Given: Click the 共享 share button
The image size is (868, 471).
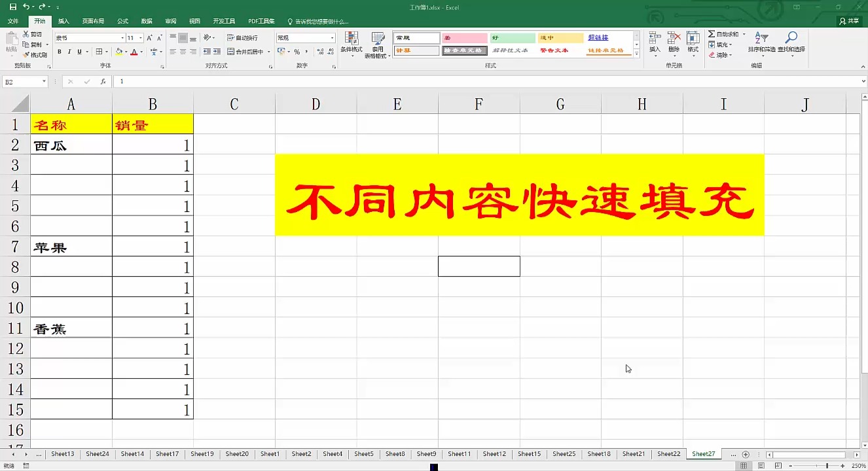Looking at the screenshot, I should pos(850,21).
